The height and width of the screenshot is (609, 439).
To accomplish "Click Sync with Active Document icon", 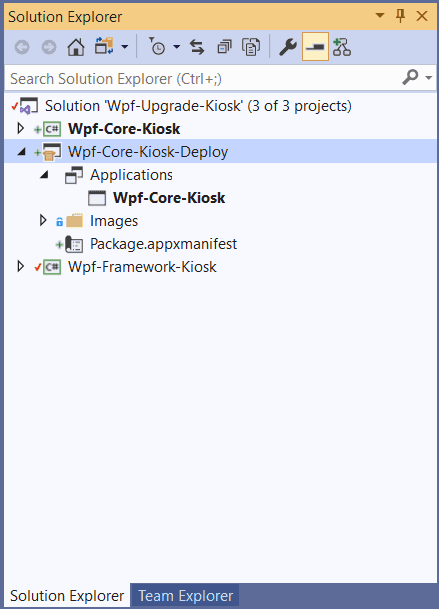I will click(197, 47).
